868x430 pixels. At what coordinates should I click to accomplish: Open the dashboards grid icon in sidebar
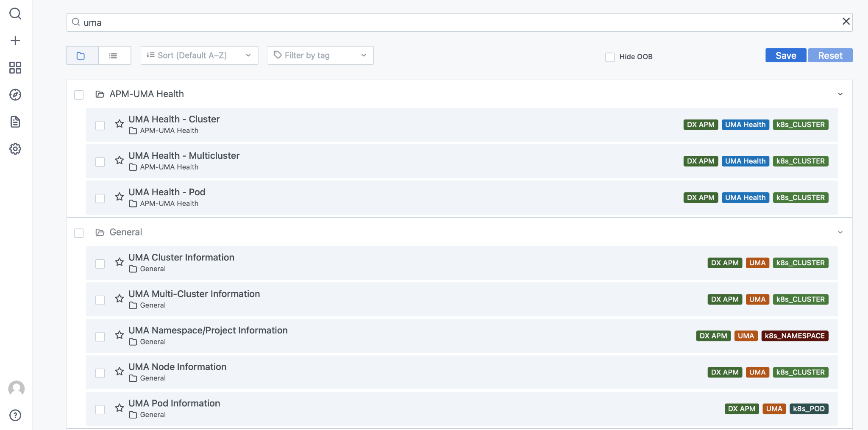(x=15, y=68)
